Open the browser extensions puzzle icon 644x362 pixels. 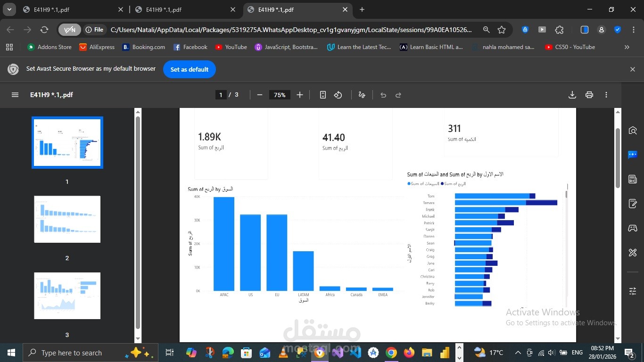point(559,29)
